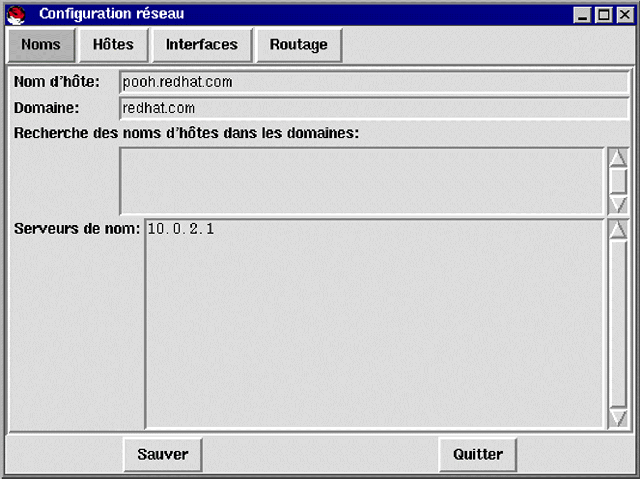The width and height of the screenshot is (640, 479).
Task: Click the 10.0.2.1 name server entry
Action: coord(181,229)
